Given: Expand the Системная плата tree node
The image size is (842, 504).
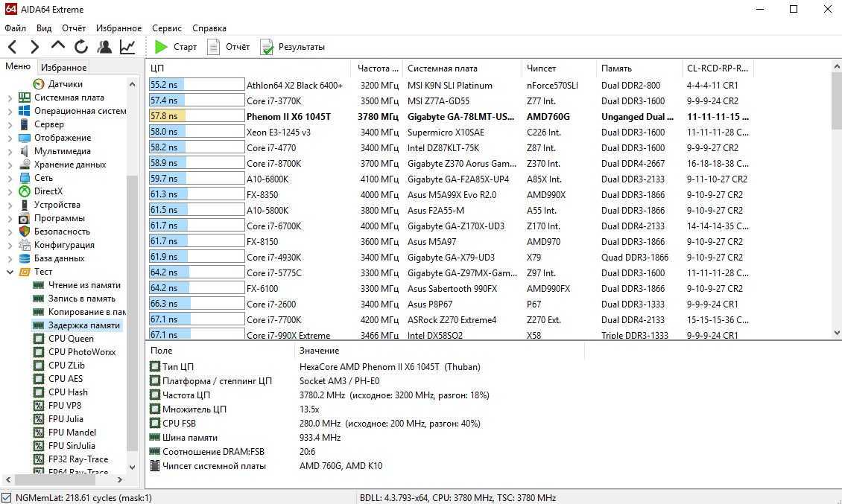Looking at the screenshot, I should click(x=10, y=98).
